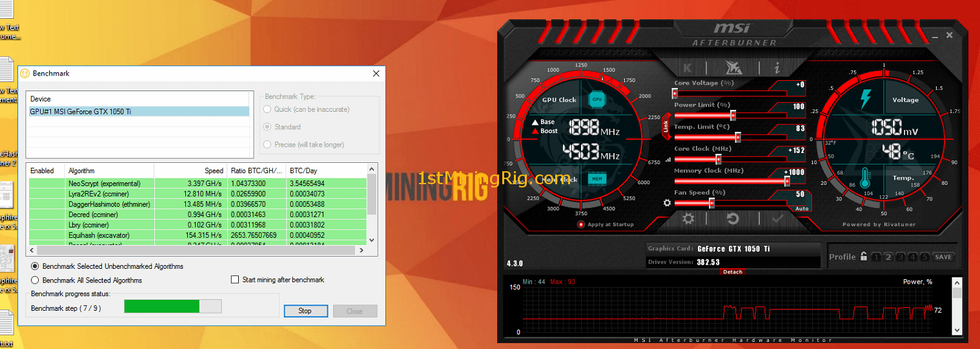Click the core clock curve bars icon
This screenshot has width=980, height=349.
(668, 159)
